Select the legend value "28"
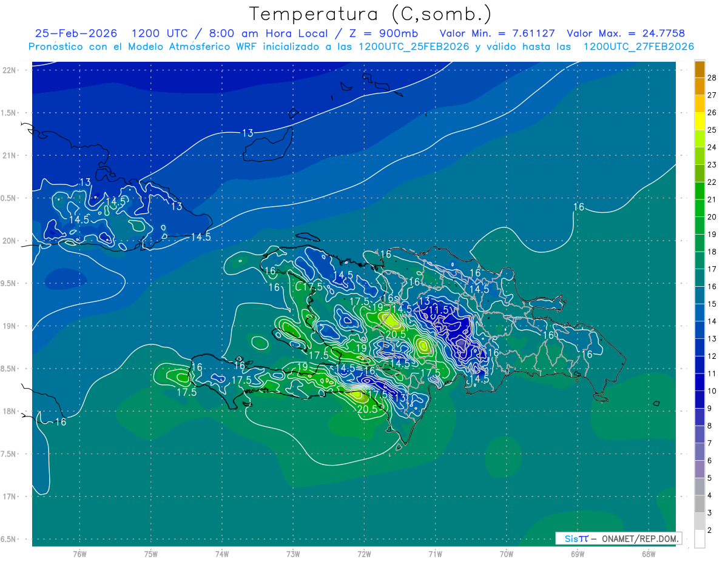This screenshot has width=728, height=562. pos(713,78)
